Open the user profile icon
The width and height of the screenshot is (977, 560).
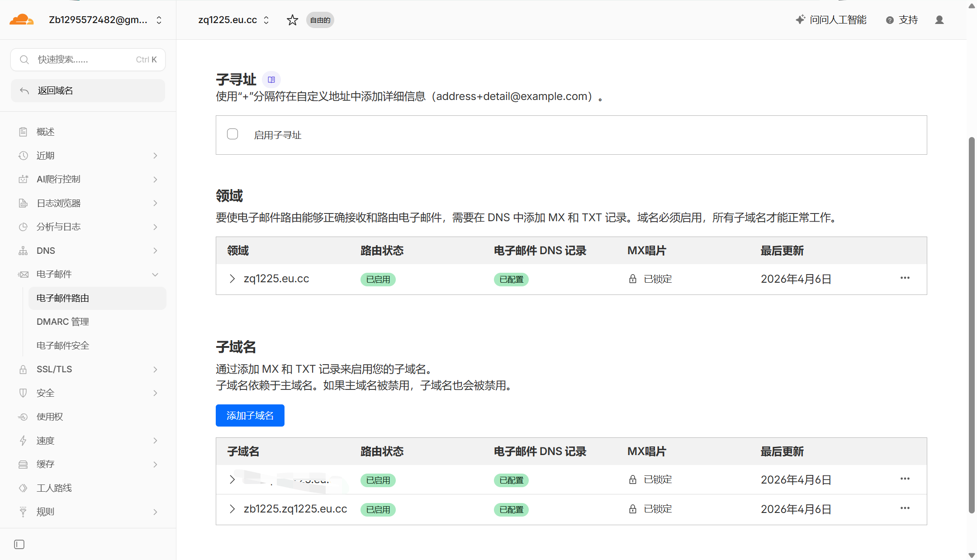939,20
